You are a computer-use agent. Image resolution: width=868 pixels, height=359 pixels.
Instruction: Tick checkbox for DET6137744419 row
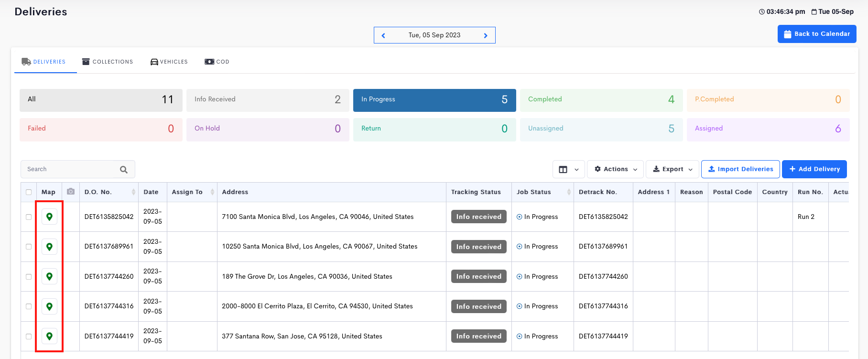point(29,337)
